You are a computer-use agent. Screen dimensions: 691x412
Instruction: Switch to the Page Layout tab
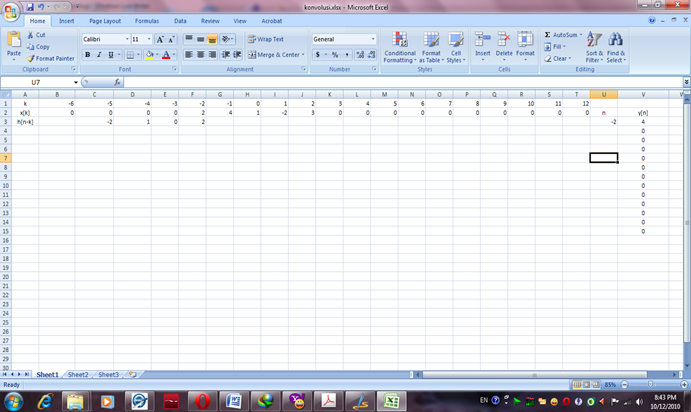[105, 21]
